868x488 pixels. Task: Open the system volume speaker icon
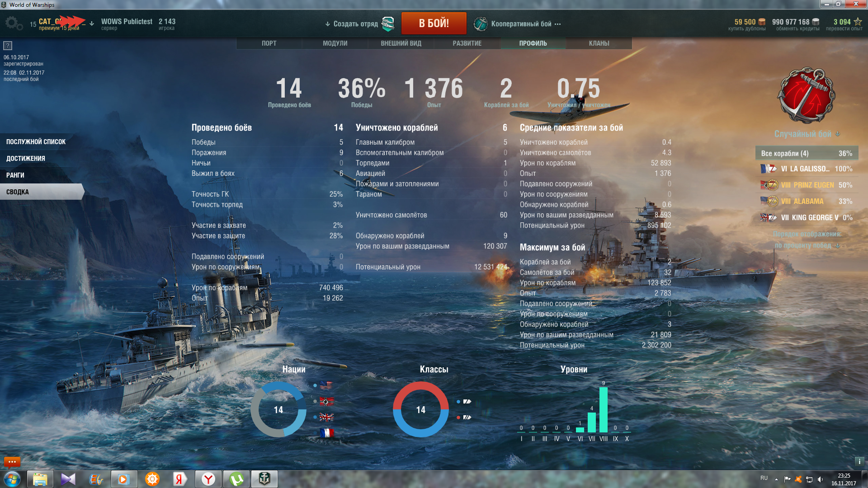[x=820, y=479]
